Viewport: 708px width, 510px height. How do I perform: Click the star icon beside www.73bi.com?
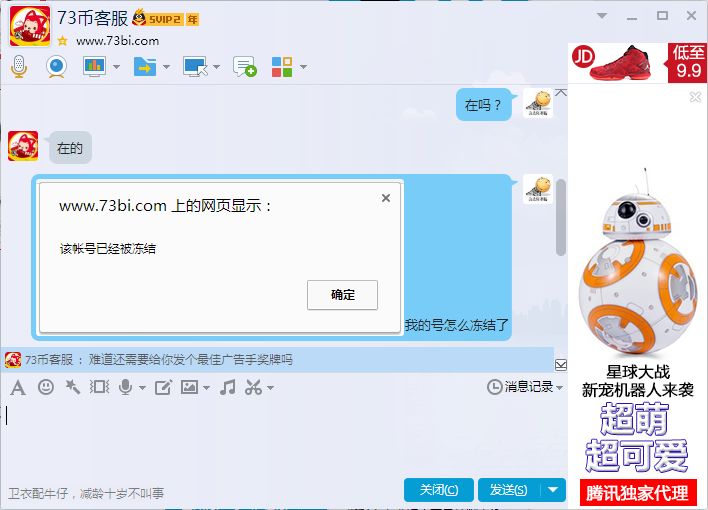tap(62, 41)
